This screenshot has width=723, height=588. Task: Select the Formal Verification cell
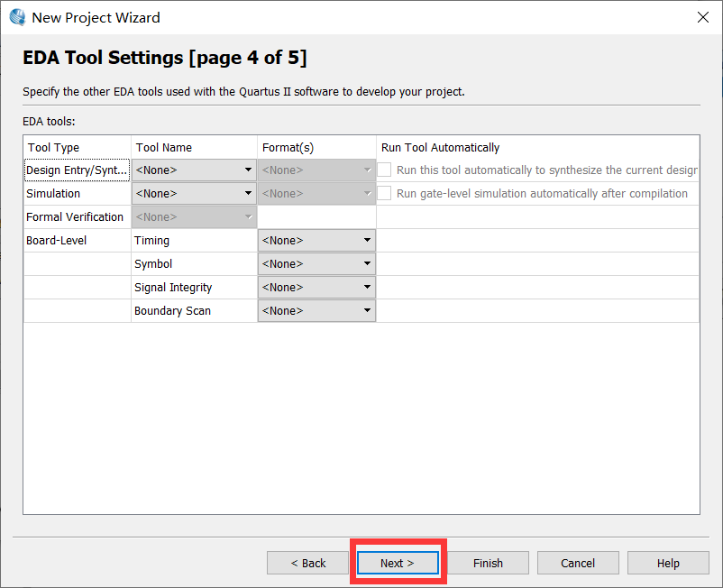[77, 217]
